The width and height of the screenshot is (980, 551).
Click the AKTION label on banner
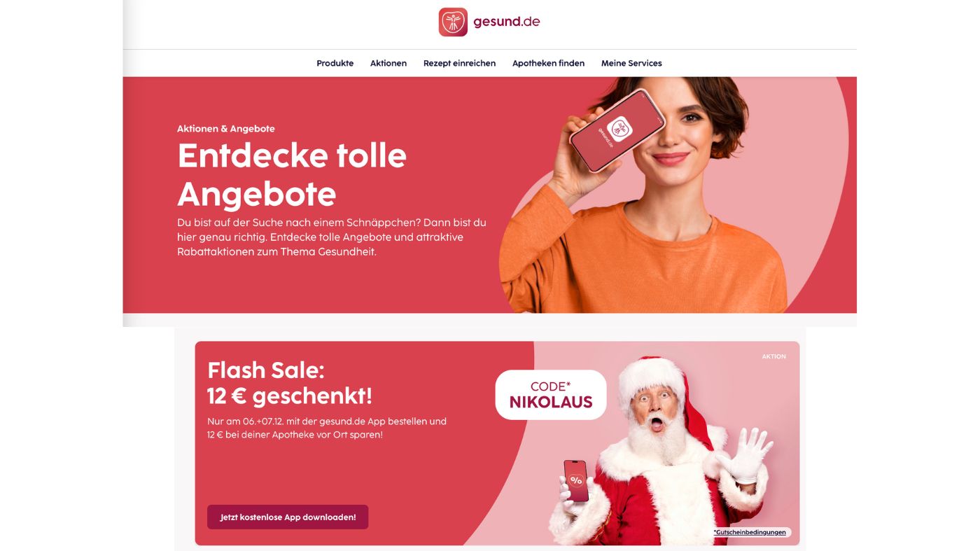[773, 356]
